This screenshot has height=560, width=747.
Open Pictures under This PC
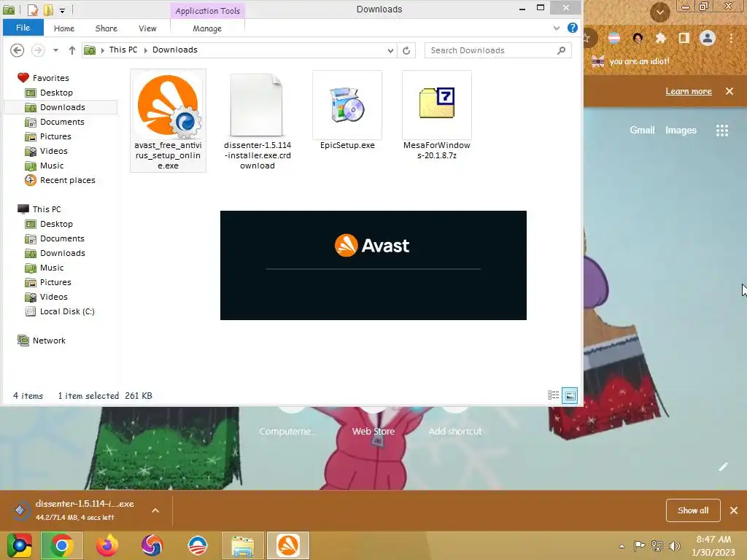(55, 282)
